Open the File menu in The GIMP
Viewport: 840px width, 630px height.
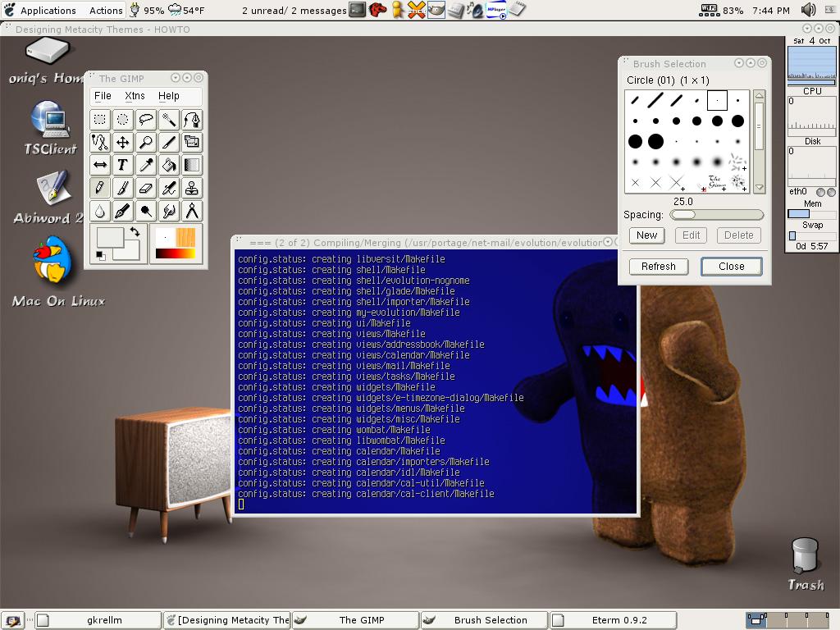(x=103, y=96)
